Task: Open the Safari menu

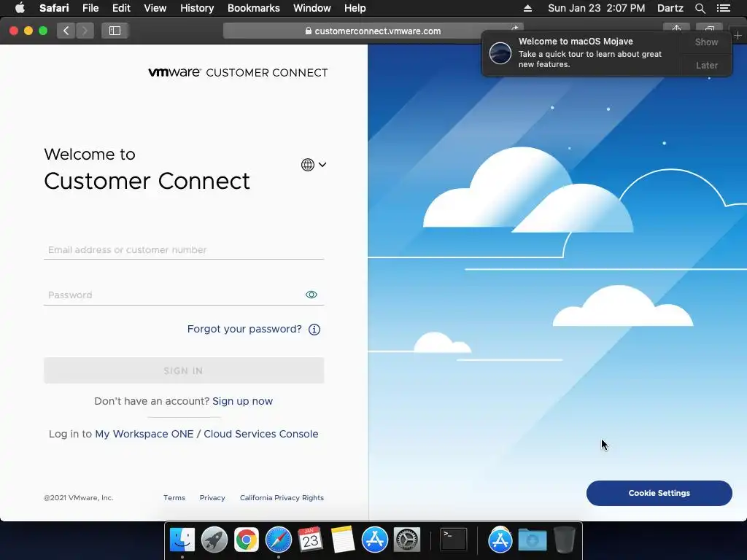Action: click(x=54, y=8)
